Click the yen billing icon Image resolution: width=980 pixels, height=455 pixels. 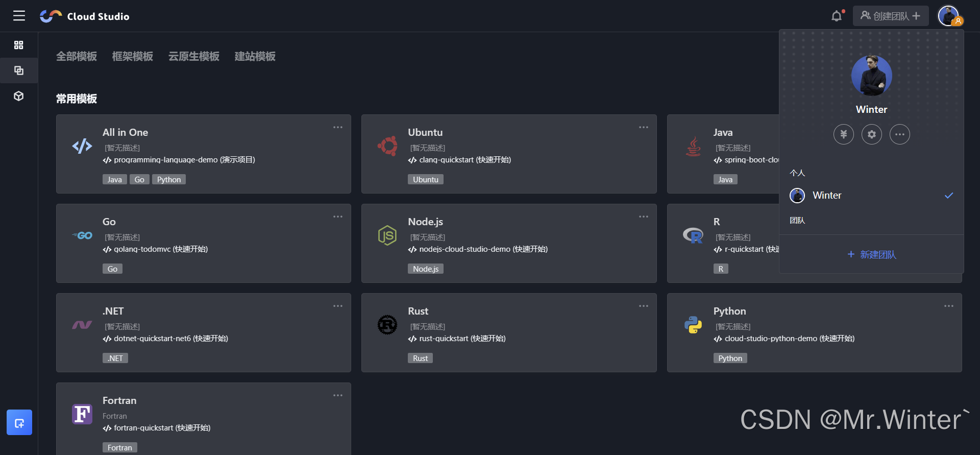844,134
